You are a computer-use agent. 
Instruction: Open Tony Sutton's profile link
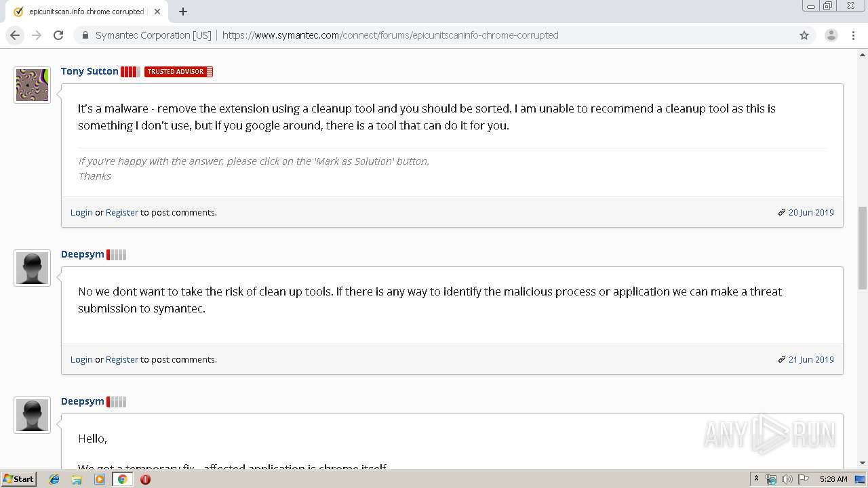90,71
